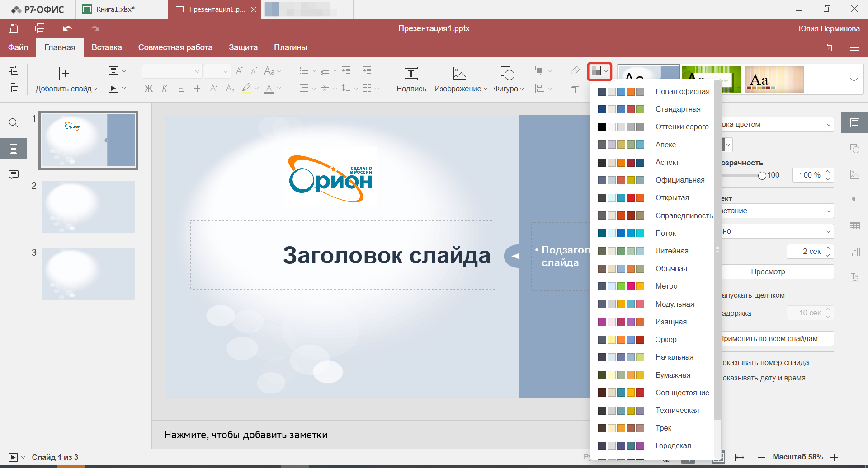Open text art settings in right sidebar
This screenshot has width=868, height=468.
click(854, 277)
